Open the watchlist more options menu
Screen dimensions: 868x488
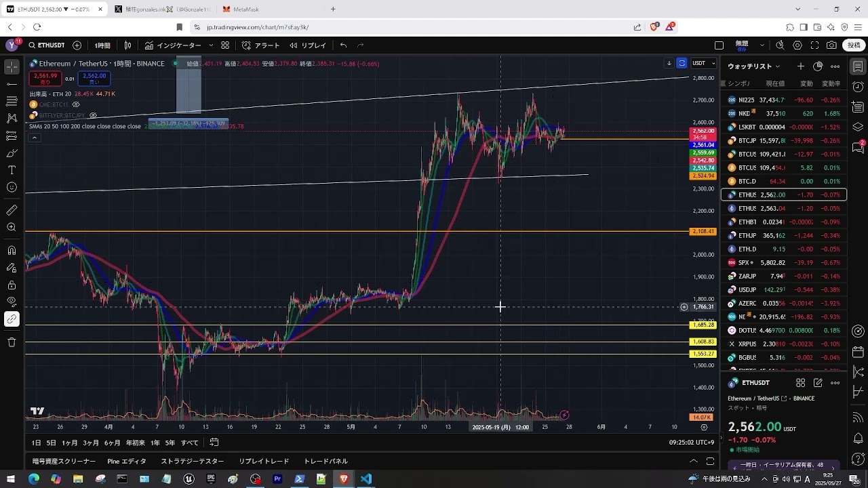(835, 66)
